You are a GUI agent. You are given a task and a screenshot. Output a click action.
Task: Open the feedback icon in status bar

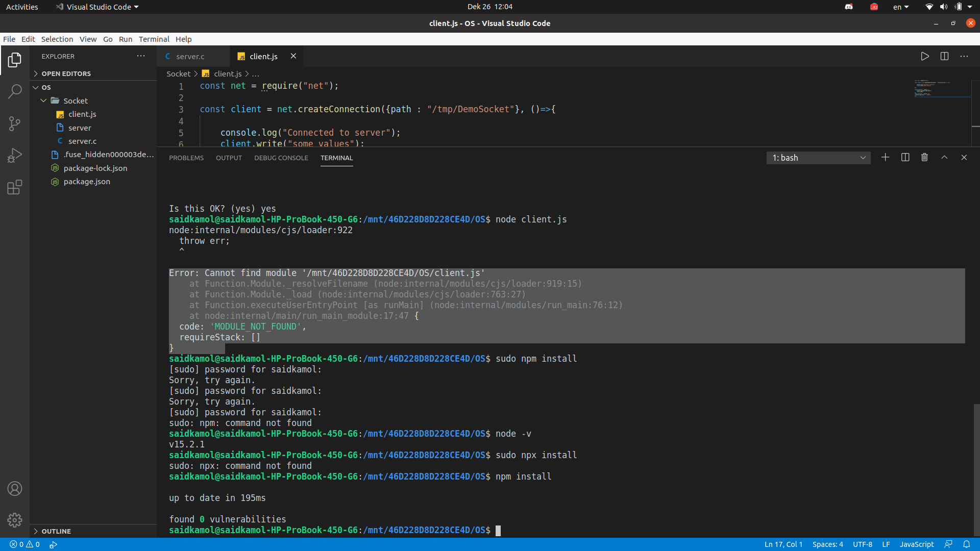948,544
